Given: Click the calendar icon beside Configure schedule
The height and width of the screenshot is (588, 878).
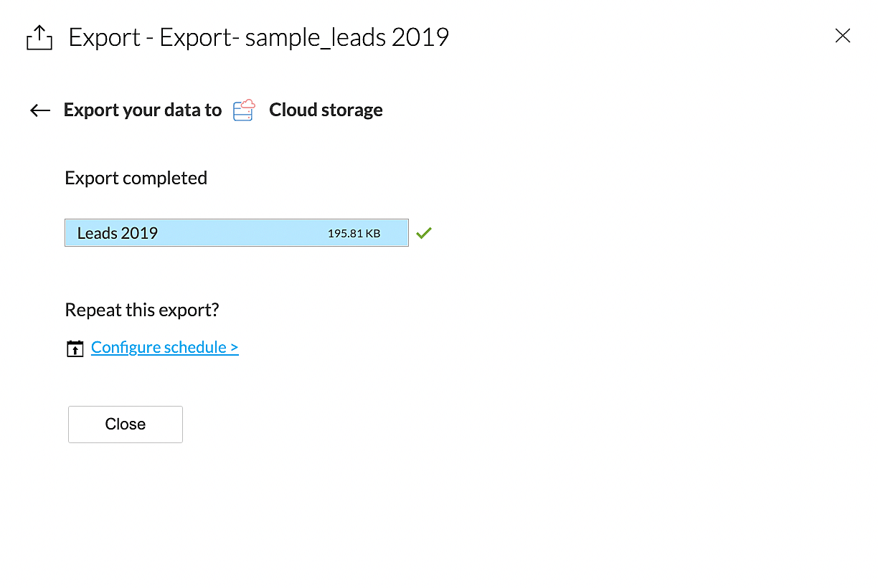Looking at the screenshot, I should [75, 348].
